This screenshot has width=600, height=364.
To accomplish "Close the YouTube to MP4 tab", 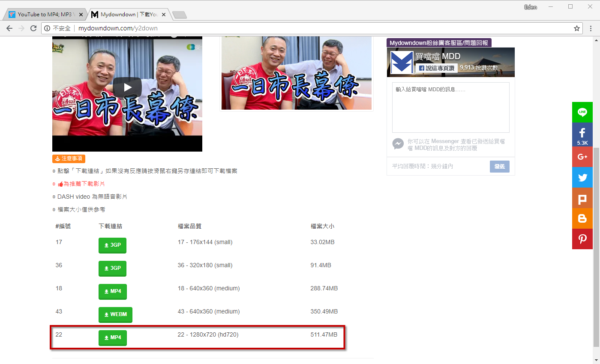I will pos(81,15).
